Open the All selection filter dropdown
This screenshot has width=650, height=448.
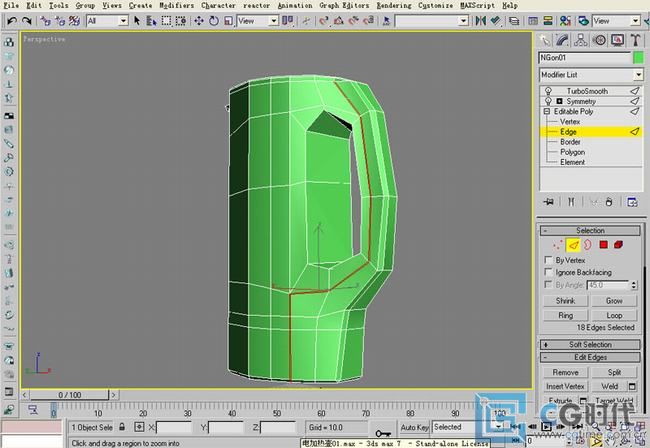[107, 21]
